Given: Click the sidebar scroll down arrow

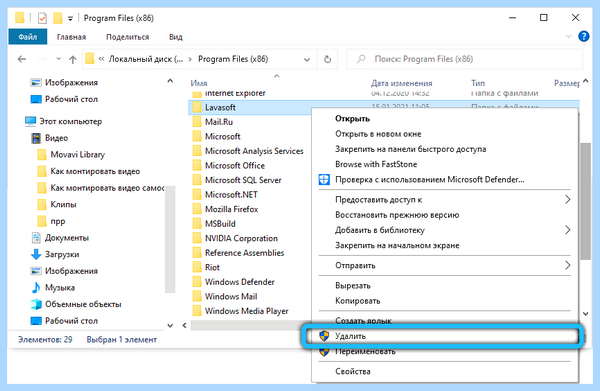Looking at the screenshot, I should point(170,326).
